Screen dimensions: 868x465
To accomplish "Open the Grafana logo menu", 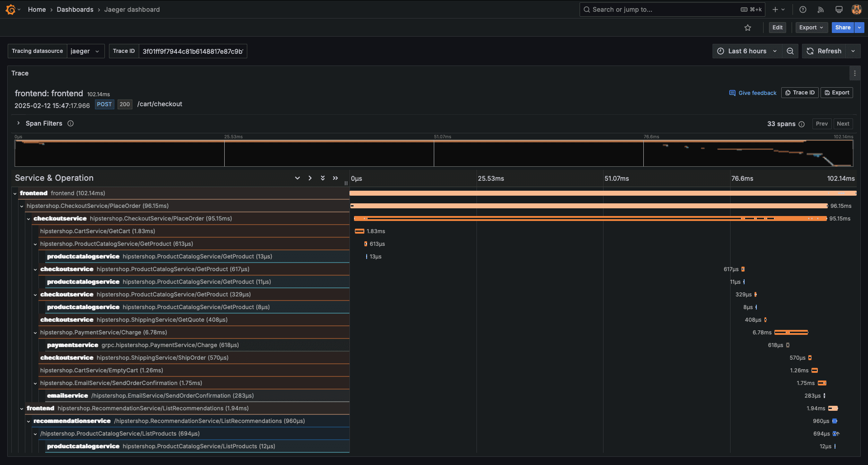I will pyautogui.click(x=10, y=9).
